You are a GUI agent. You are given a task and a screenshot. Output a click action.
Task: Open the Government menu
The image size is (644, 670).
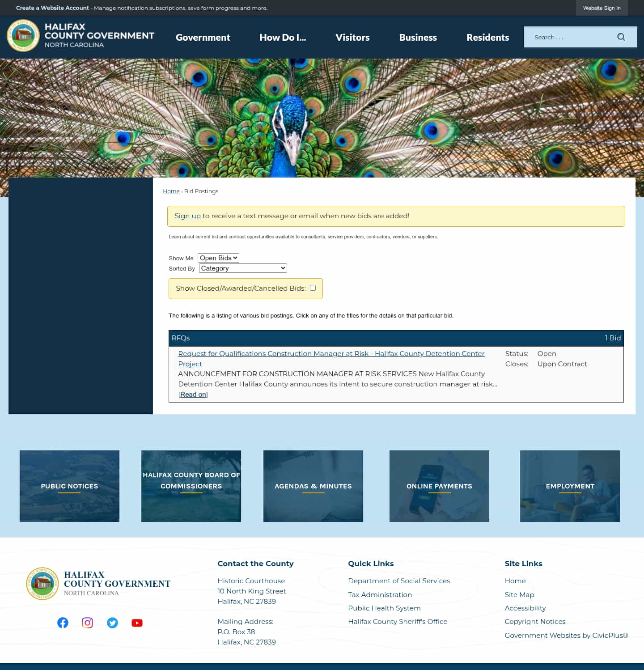pos(203,38)
